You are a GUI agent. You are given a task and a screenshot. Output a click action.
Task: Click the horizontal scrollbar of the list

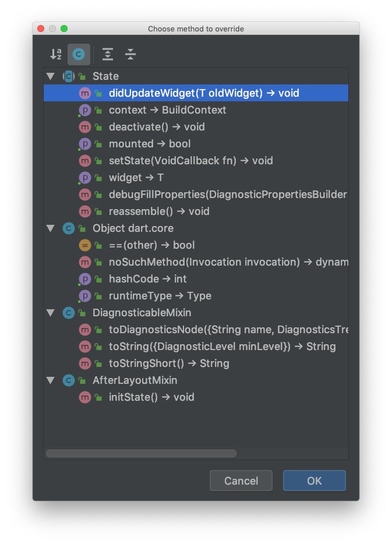tap(141, 453)
